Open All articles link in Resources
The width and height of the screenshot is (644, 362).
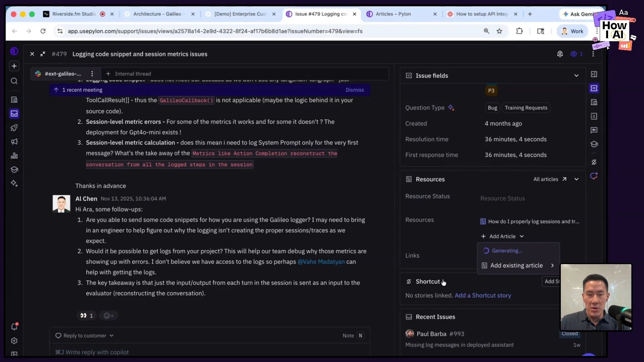(x=550, y=179)
